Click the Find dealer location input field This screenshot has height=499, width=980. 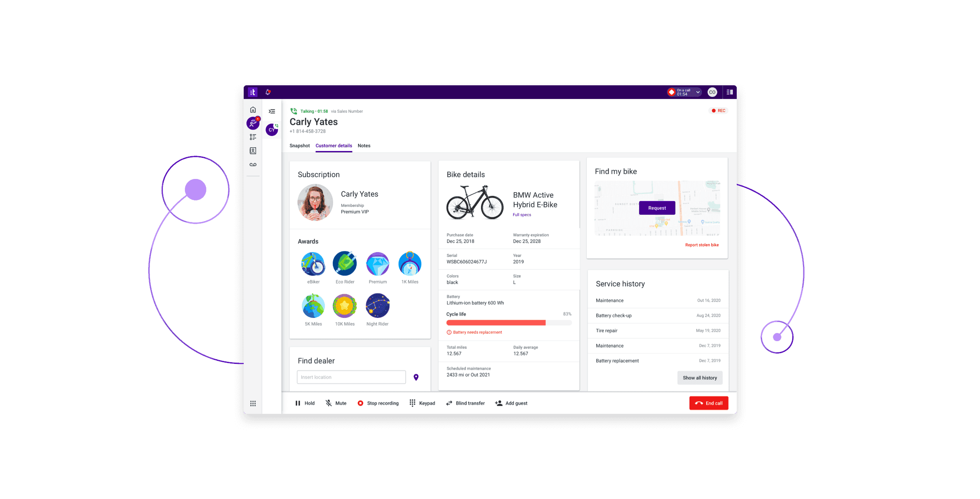coord(352,377)
